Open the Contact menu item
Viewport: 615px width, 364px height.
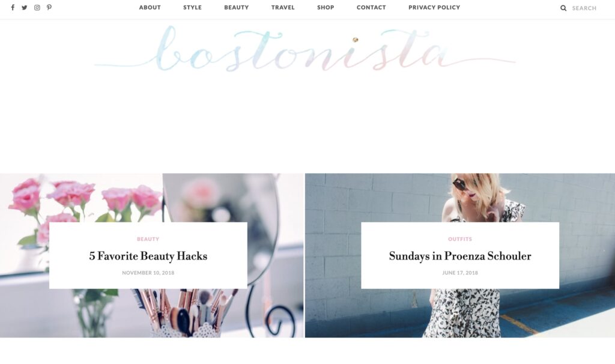pyautogui.click(x=371, y=7)
